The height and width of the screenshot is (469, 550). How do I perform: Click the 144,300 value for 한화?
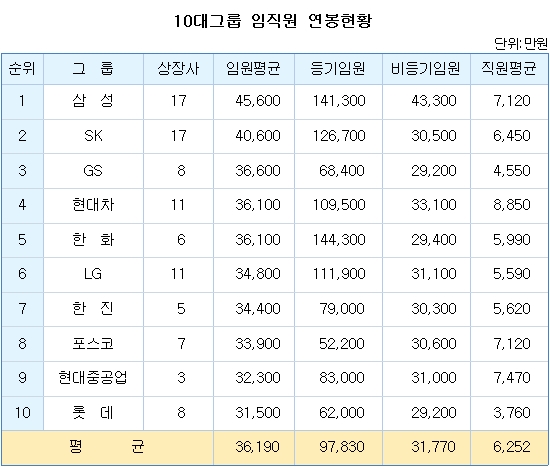click(x=338, y=240)
